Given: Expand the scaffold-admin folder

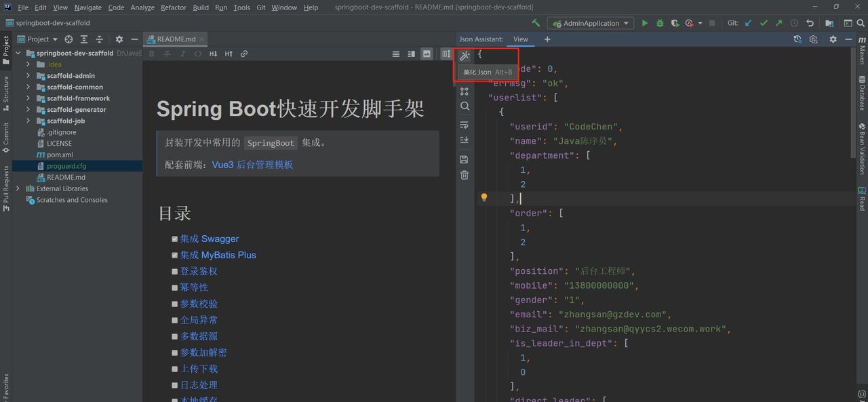Looking at the screenshot, I should click(28, 75).
